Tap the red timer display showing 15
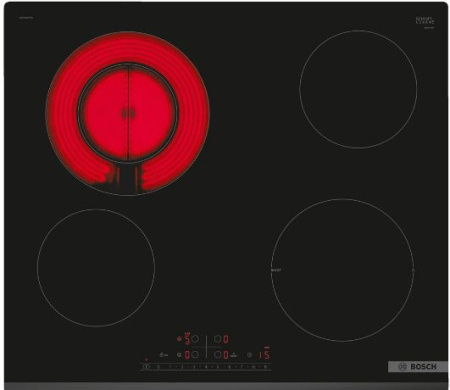 tap(264, 354)
